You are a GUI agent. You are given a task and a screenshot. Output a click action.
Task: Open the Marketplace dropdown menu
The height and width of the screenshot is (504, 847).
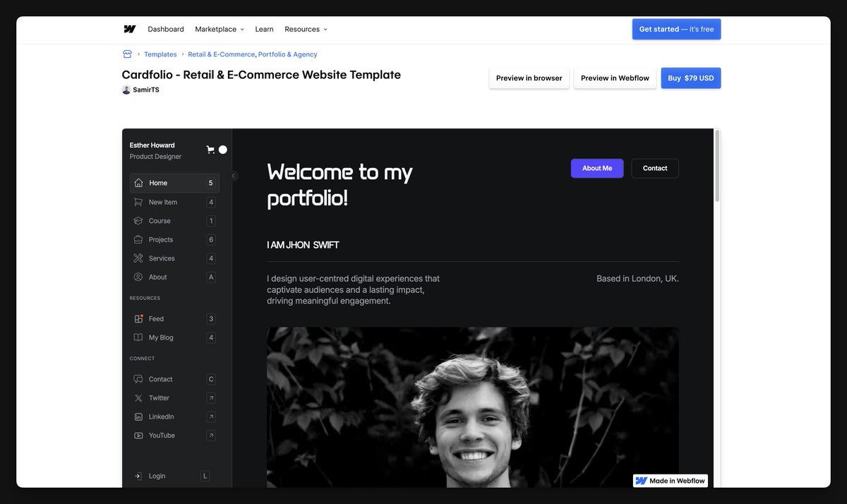(x=220, y=29)
